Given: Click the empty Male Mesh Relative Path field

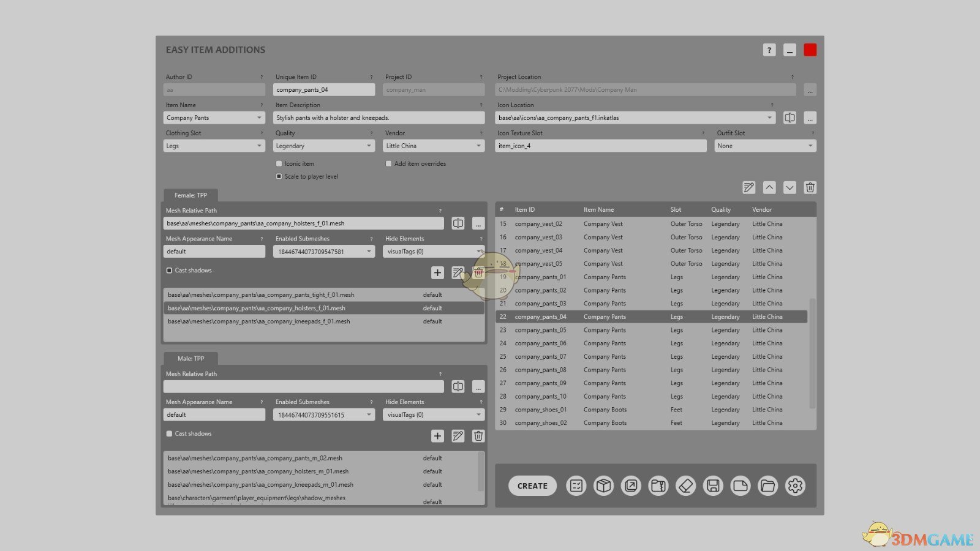Looking at the screenshot, I should click(304, 386).
